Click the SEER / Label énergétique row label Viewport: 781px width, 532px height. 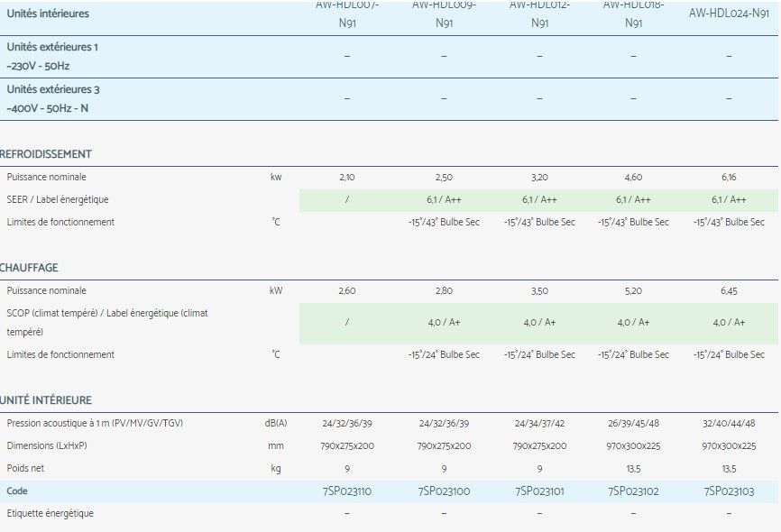coord(57,199)
